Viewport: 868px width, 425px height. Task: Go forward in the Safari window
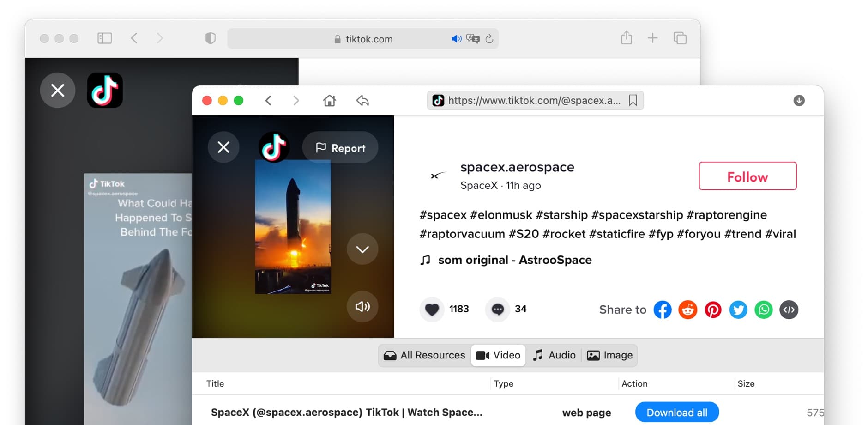[160, 38]
